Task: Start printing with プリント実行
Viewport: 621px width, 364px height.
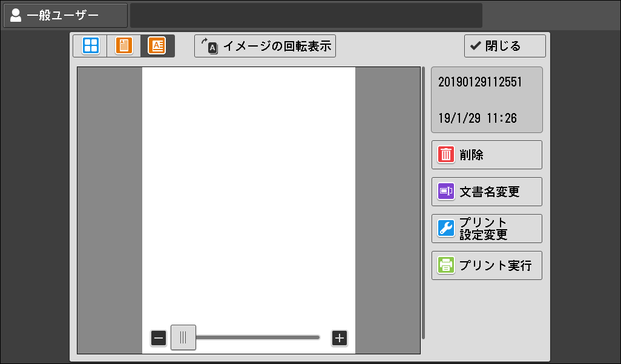Action: [x=487, y=265]
